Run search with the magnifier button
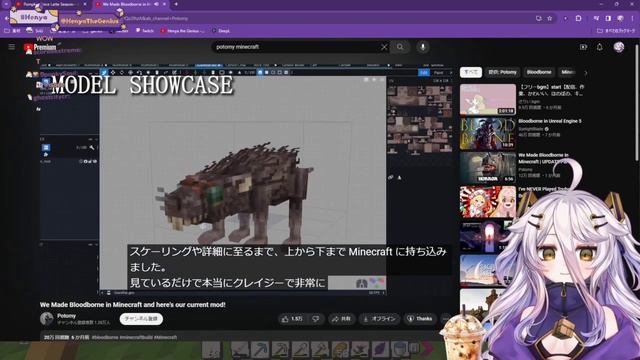The image size is (640, 360). pyautogui.click(x=400, y=47)
